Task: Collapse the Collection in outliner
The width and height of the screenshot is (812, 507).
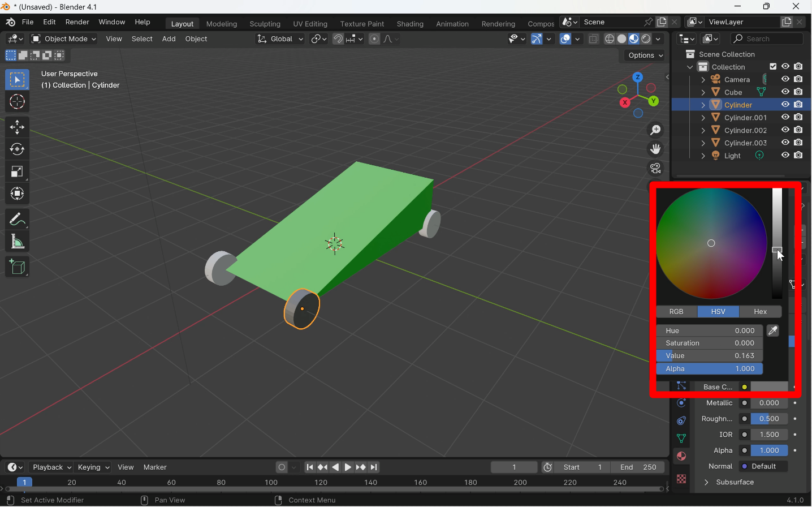Action: coord(690,67)
